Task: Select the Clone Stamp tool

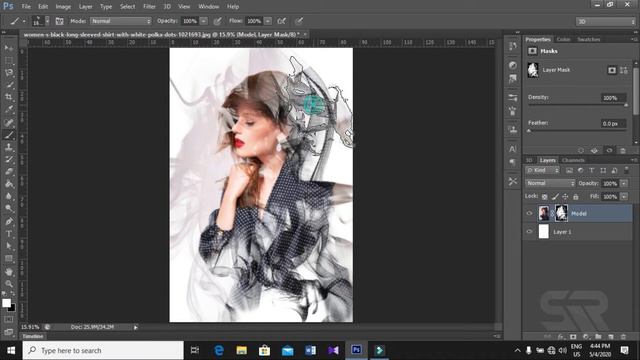Action: [x=9, y=147]
